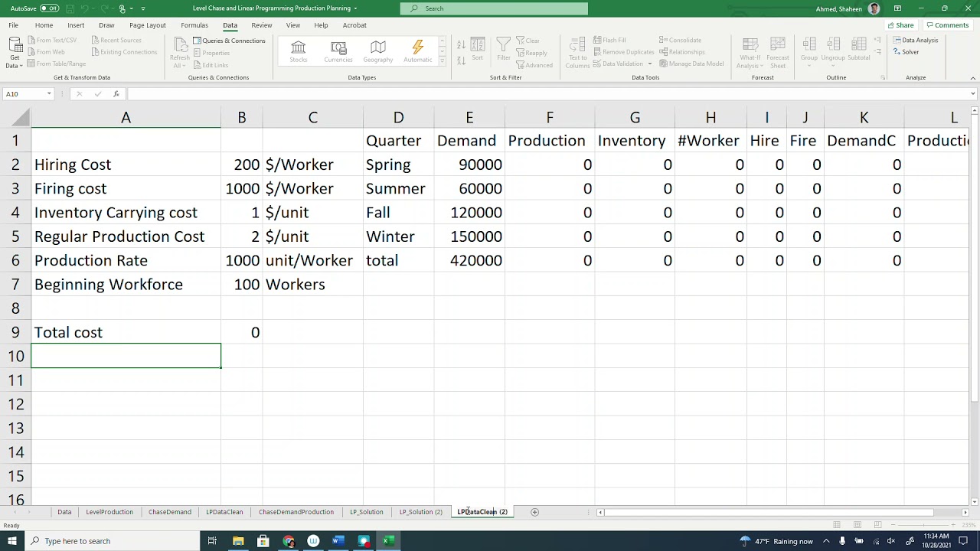Screen dimensions: 980x551
Task: Open the Forecast Sheet tool
Action: 778,53
